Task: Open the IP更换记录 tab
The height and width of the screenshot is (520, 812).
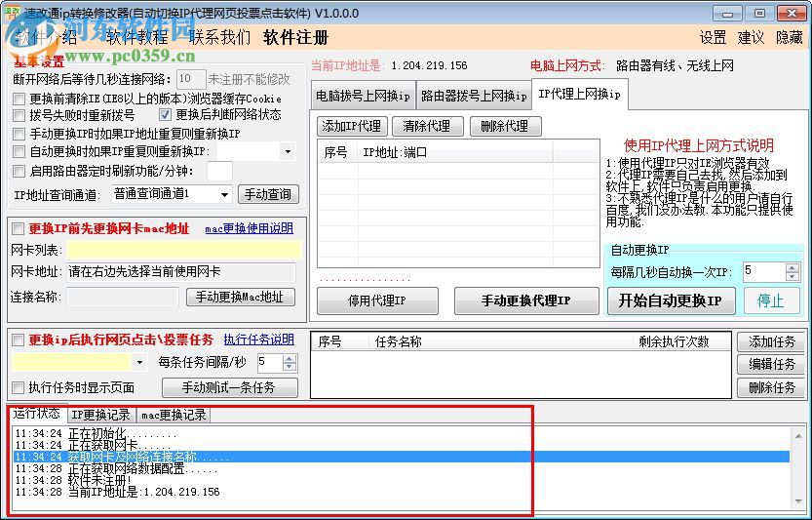Action: [100, 416]
